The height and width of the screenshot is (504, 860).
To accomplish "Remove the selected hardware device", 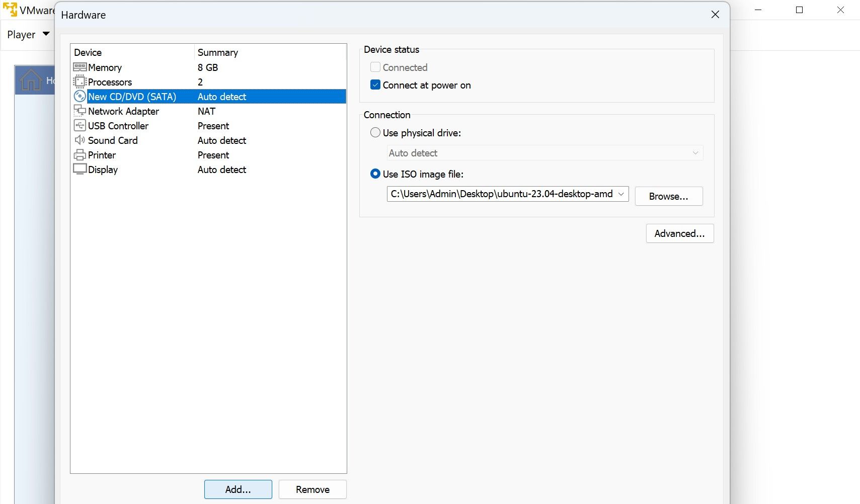I will pyautogui.click(x=312, y=489).
